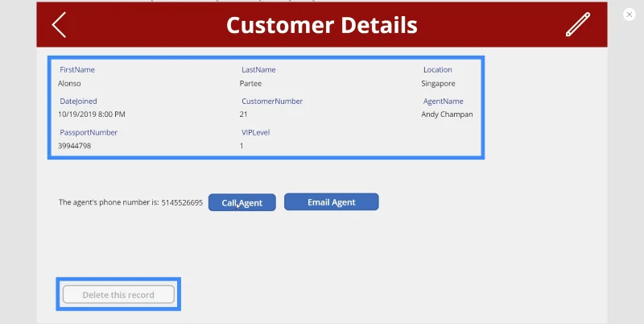Click the VIPLevel field label
Viewport: 644px width, 324px height.
coord(255,132)
